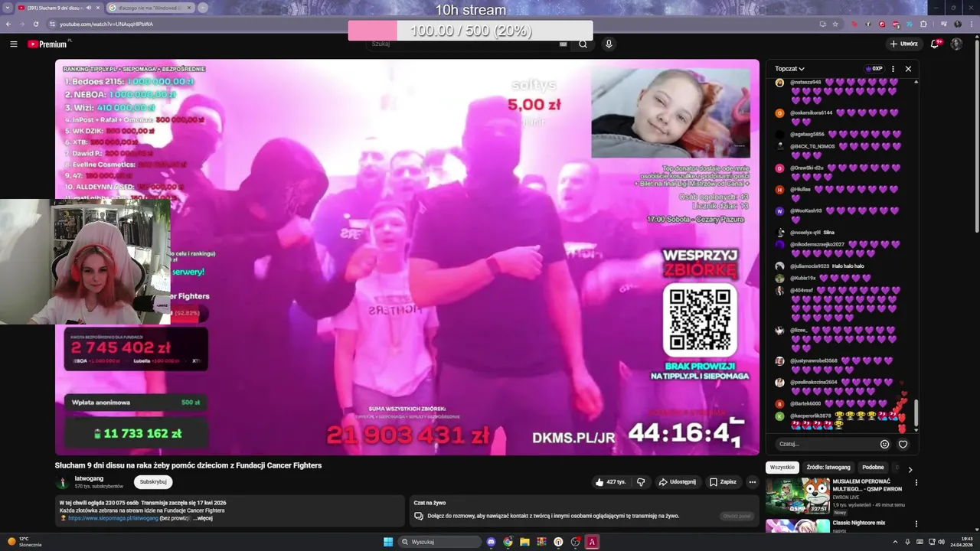Open more actions ellipsis beside Zapisz
980x551 pixels.
click(753, 482)
